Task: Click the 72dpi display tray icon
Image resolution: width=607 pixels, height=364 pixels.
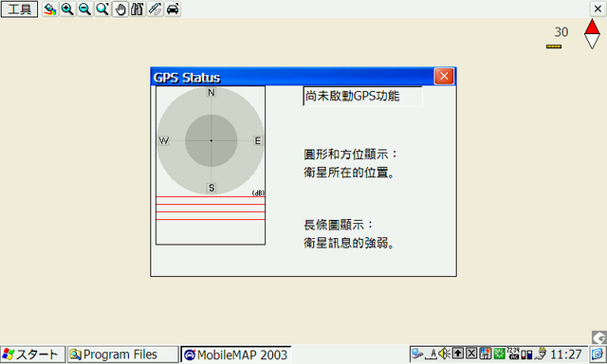Action: [x=513, y=354]
